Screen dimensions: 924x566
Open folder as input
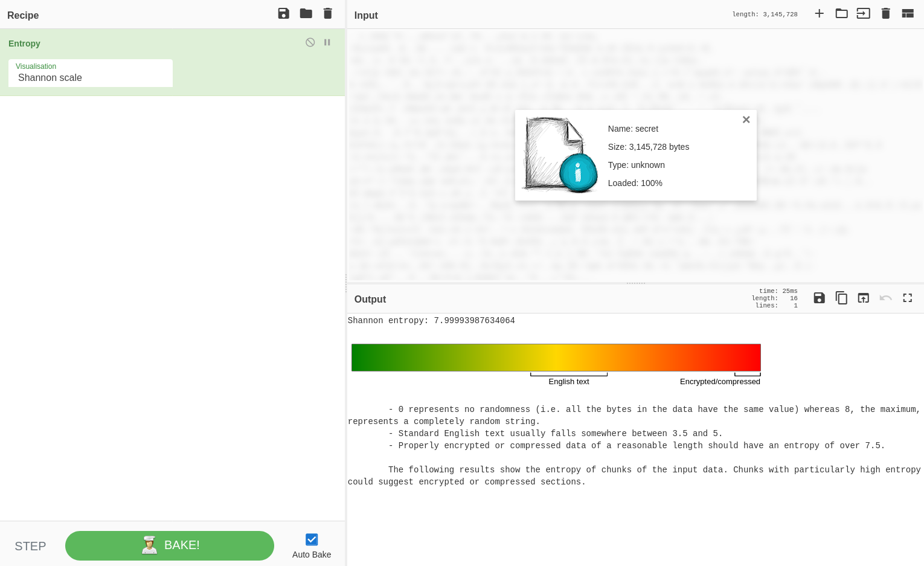pyautogui.click(x=841, y=13)
